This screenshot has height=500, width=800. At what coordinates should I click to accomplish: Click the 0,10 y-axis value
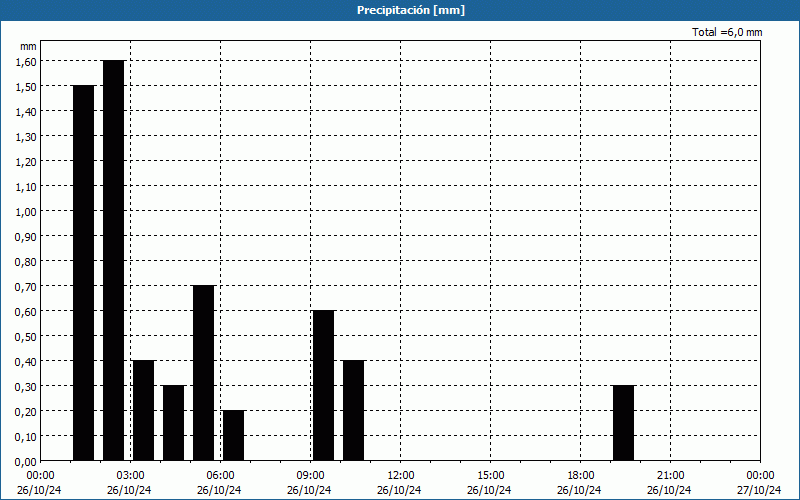26,437
